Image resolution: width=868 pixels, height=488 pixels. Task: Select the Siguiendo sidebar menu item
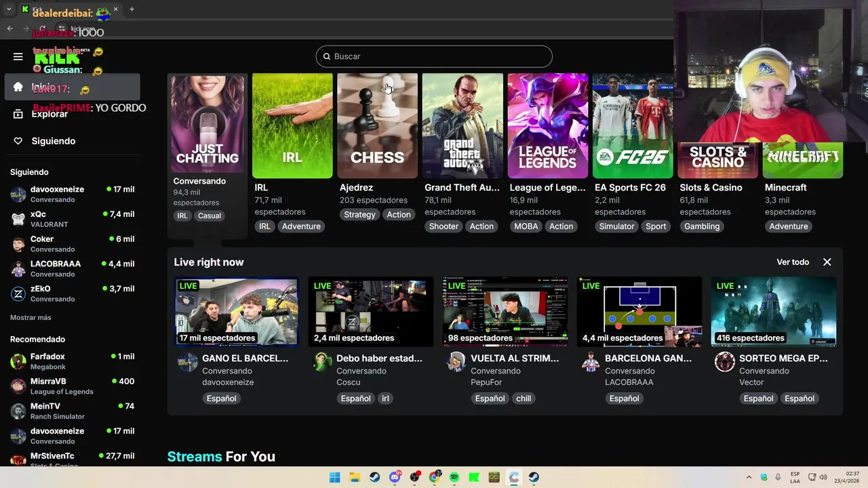[73, 141]
